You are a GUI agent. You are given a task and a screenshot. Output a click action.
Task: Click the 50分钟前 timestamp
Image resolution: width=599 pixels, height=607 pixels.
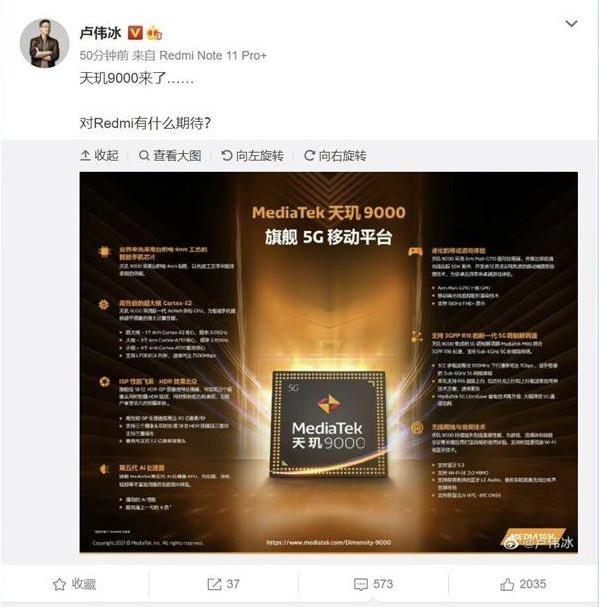[x=104, y=56]
